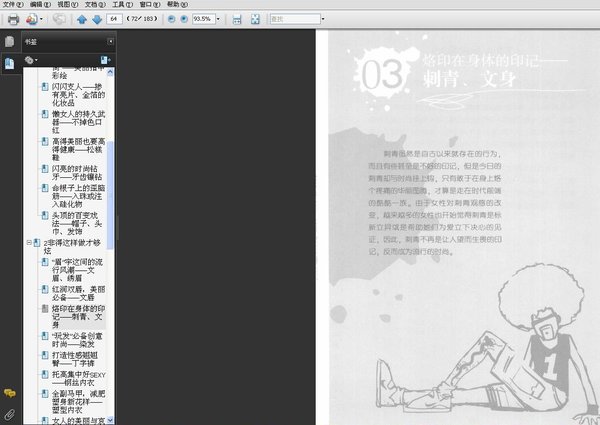Click bookmark icon beside 打造性感翘翘臀

(x=45, y=355)
